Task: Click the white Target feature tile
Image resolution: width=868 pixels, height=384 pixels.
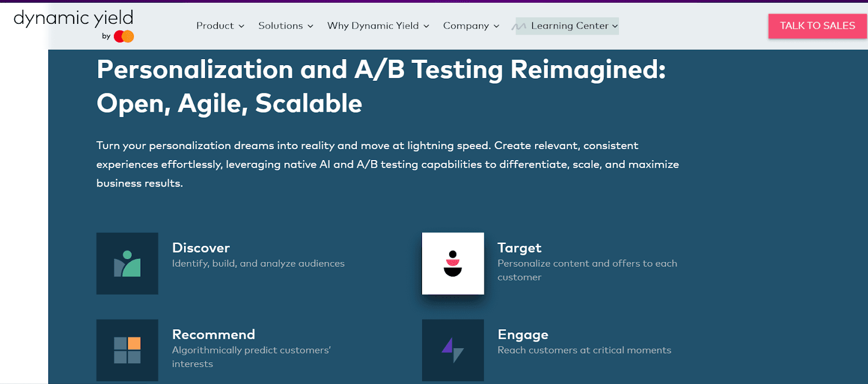Action: point(453,264)
